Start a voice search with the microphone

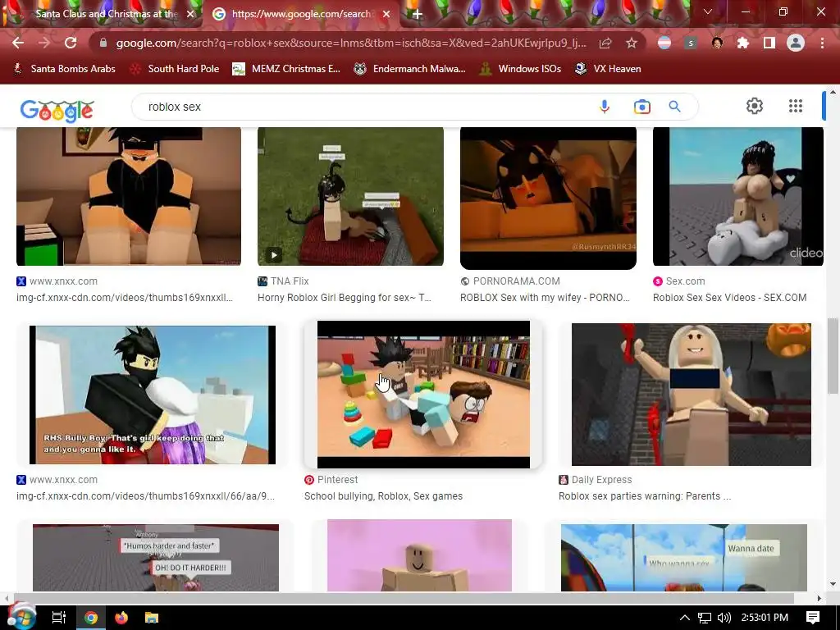605,107
